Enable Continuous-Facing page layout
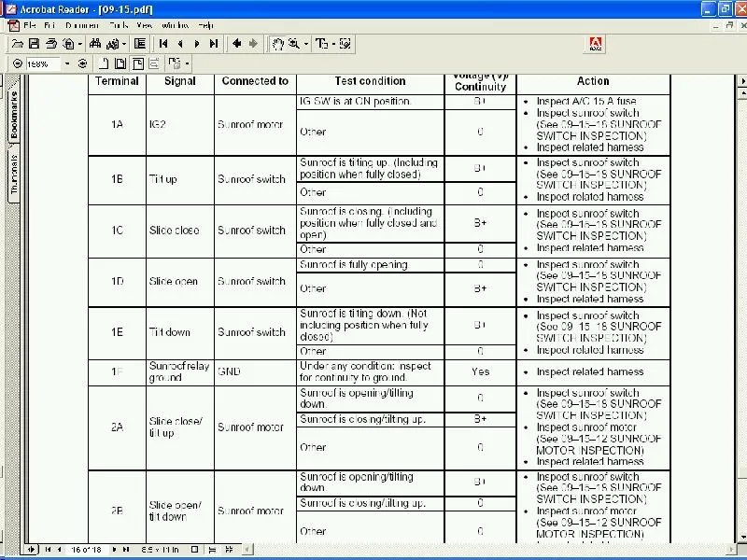The height and width of the screenshot is (560, 747). (x=228, y=551)
